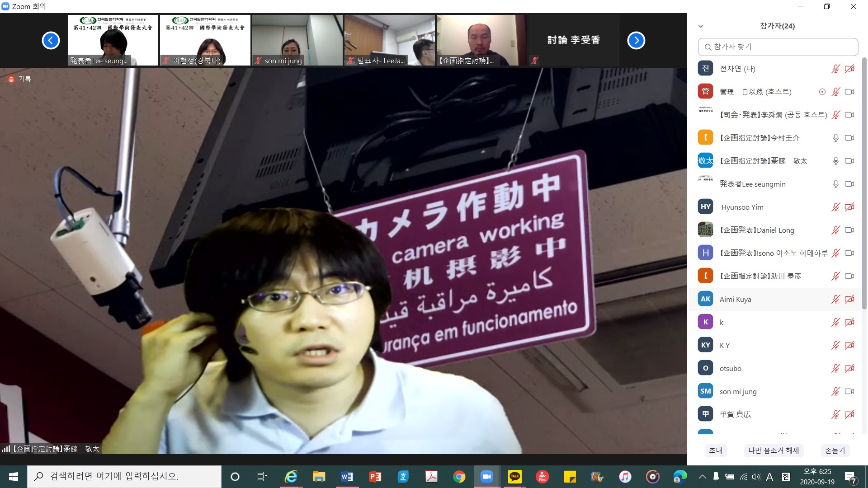Screen dimensions: 868x488
Task: Click the 참가자 찾기 search field
Action: pos(778,47)
